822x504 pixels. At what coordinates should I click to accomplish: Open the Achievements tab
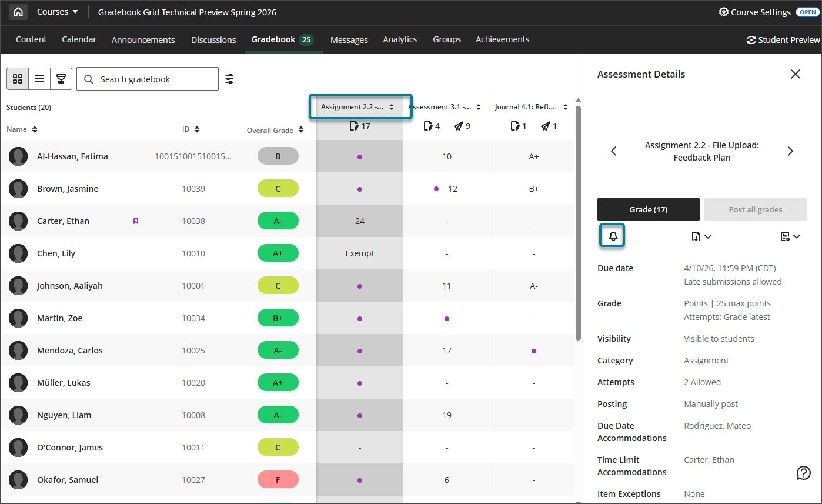tap(503, 39)
